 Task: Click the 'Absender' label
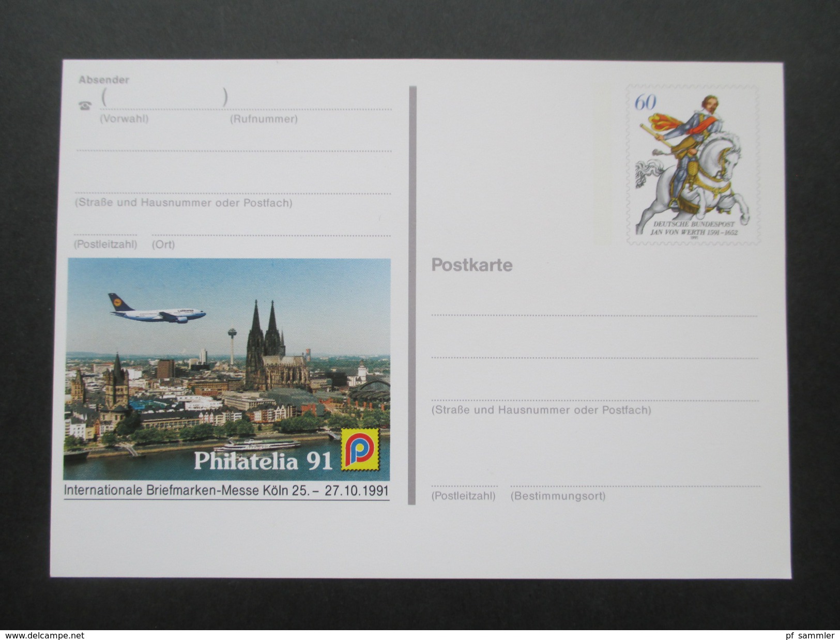pos(104,80)
